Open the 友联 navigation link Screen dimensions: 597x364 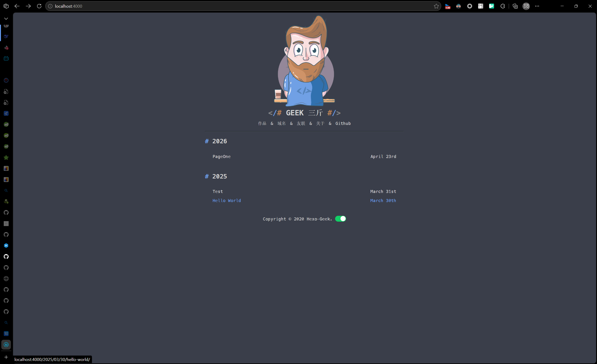click(301, 124)
